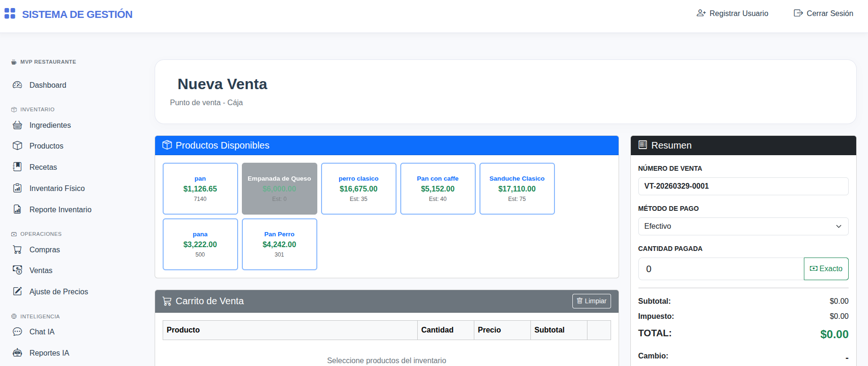This screenshot has width=868, height=366.
Task: Focus the Cantidad Pagada input field
Action: (720, 269)
